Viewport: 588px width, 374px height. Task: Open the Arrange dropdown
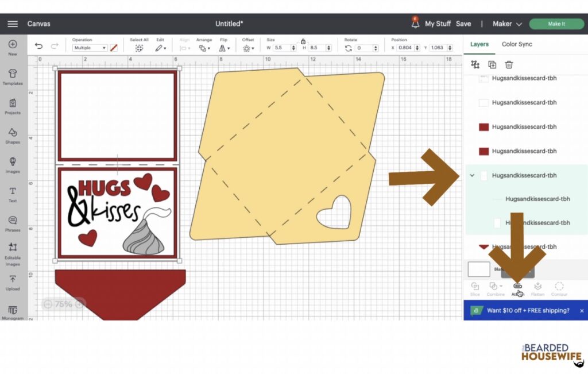[x=203, y=48]
